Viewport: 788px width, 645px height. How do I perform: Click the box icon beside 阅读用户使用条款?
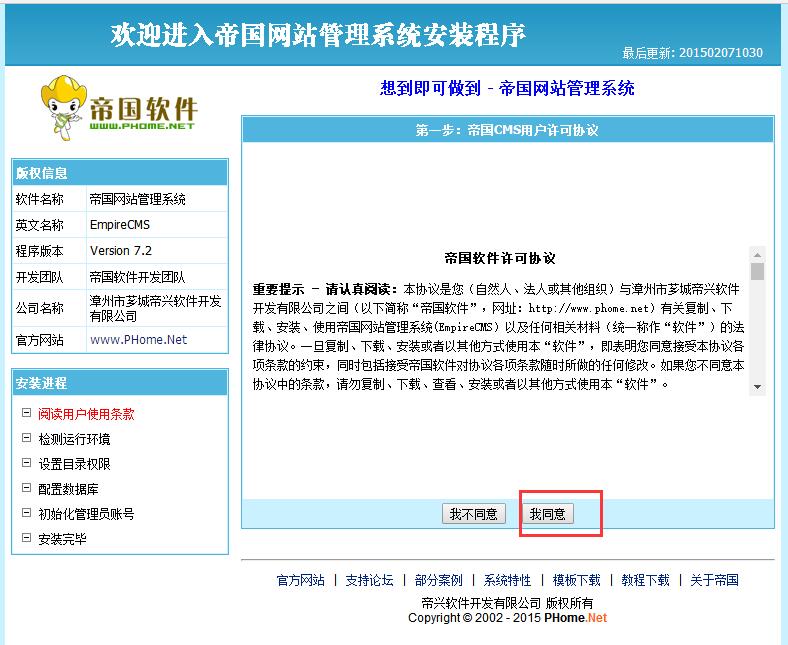tap(26, 413)
